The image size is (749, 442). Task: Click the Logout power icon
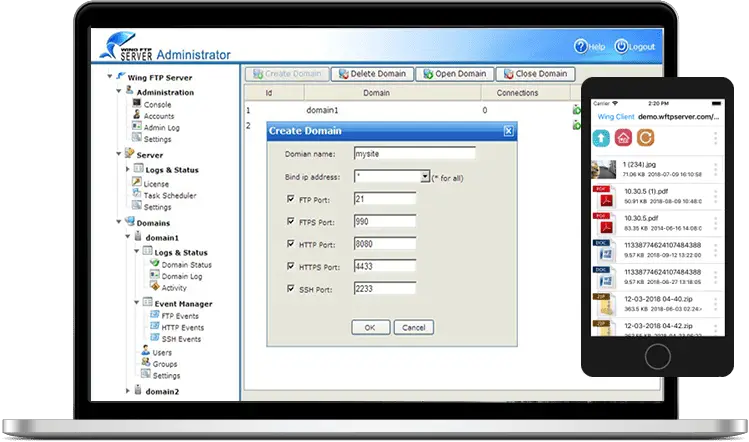click(621, 46)
